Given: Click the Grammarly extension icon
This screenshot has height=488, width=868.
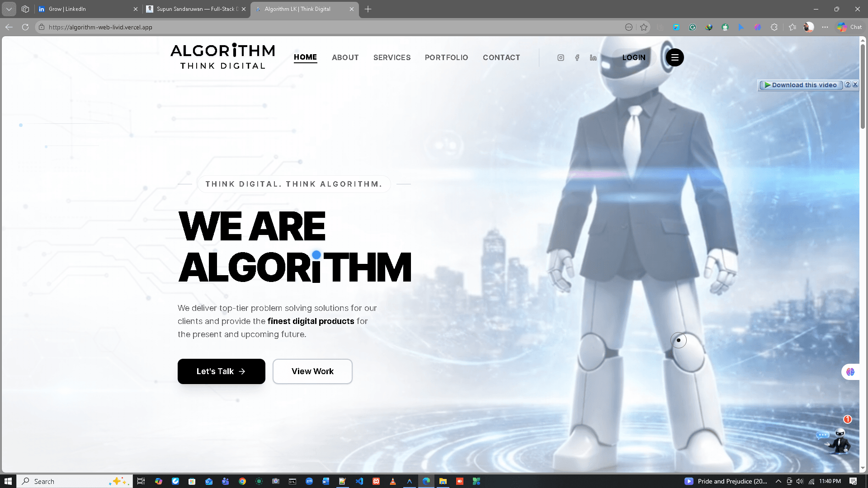Looking at the screenshot, I should pyautogui.click(x=693, y=27).
